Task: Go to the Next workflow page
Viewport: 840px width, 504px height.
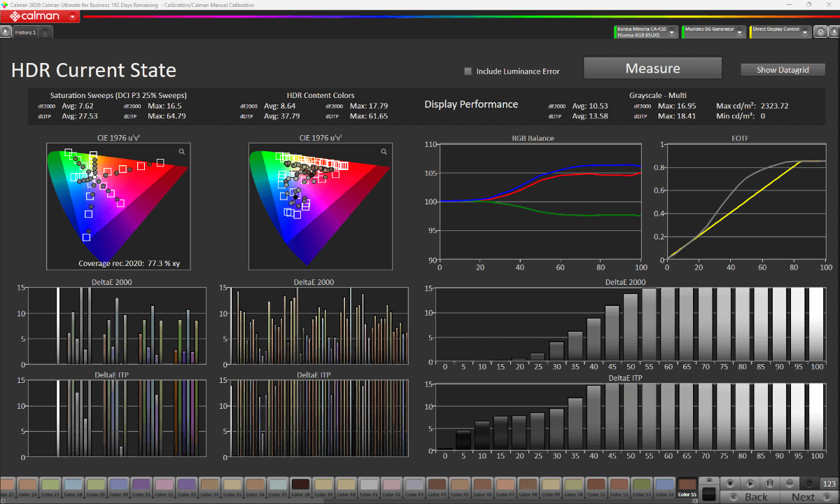Action: [x=808, y=497]
